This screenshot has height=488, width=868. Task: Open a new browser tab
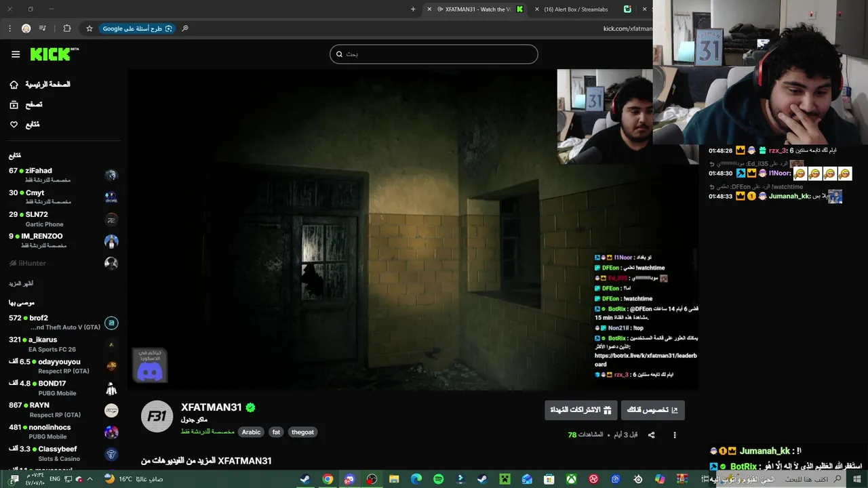413,9
